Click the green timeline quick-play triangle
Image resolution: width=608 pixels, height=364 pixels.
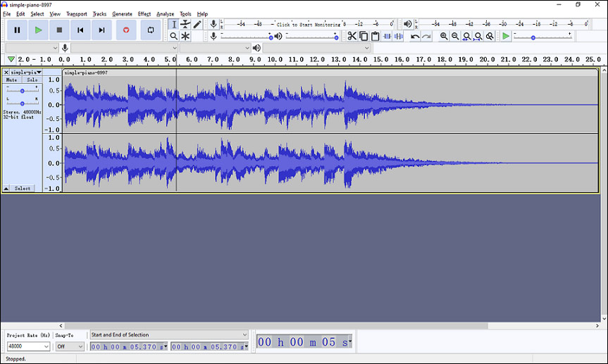click(11, 59)
